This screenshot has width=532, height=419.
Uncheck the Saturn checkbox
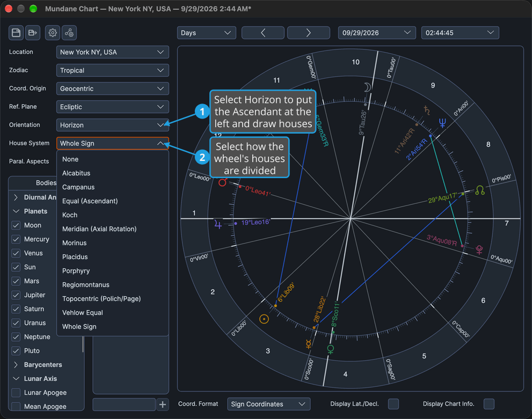[x=16, y=309]
